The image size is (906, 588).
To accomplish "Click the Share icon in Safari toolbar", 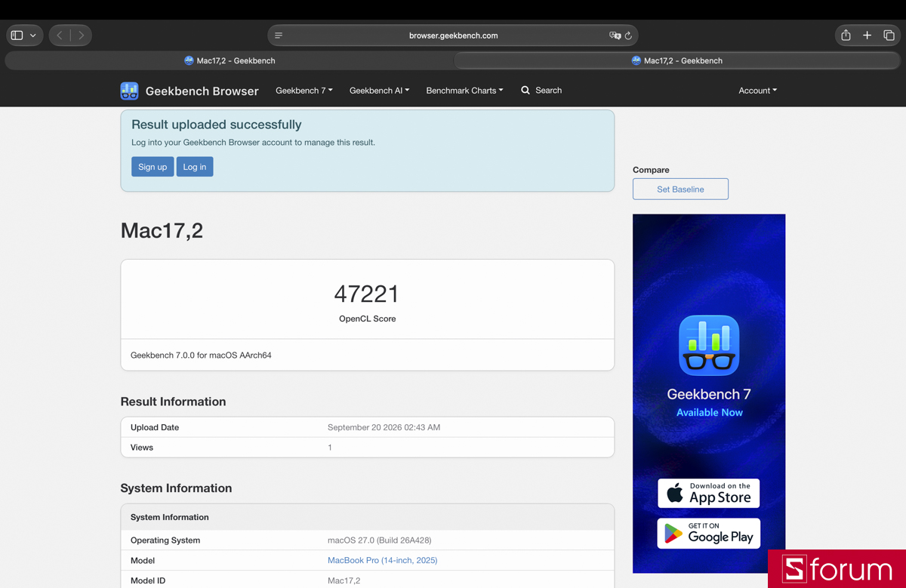I will (846, 35).
